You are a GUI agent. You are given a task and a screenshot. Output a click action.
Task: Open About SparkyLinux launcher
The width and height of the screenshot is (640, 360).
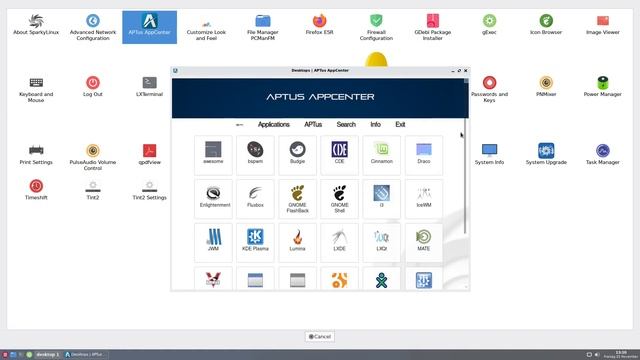pos(36,24)
